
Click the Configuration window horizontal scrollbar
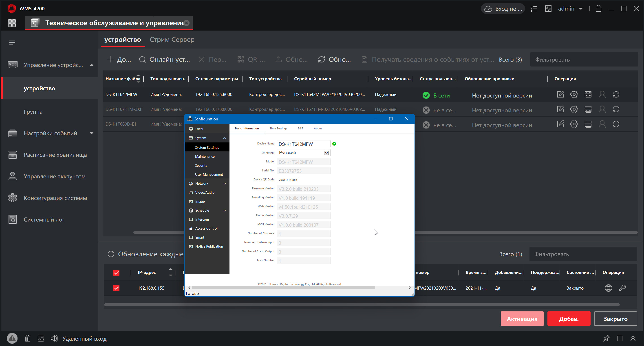coord(284,288)
